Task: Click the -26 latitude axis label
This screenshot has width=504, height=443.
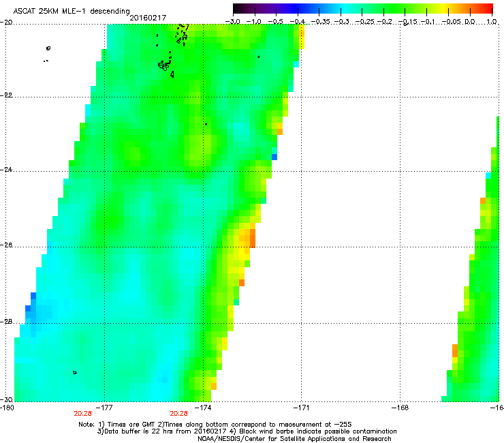Action: (6, 245)
